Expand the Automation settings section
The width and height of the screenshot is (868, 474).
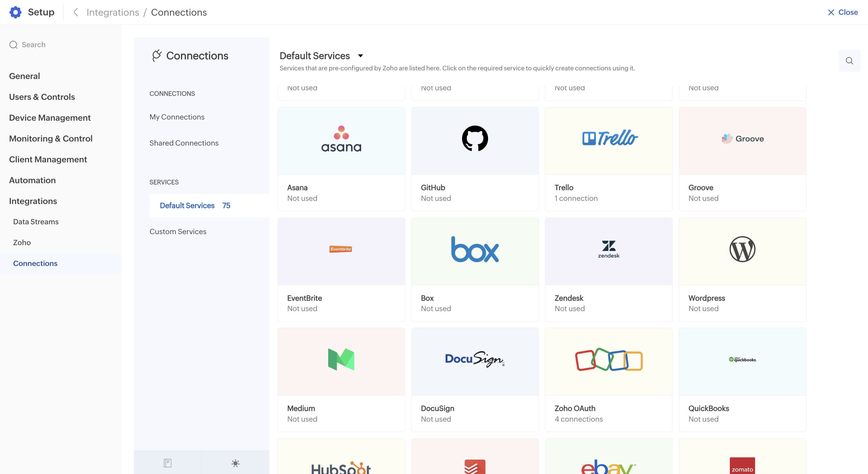(x=32, y=180)
